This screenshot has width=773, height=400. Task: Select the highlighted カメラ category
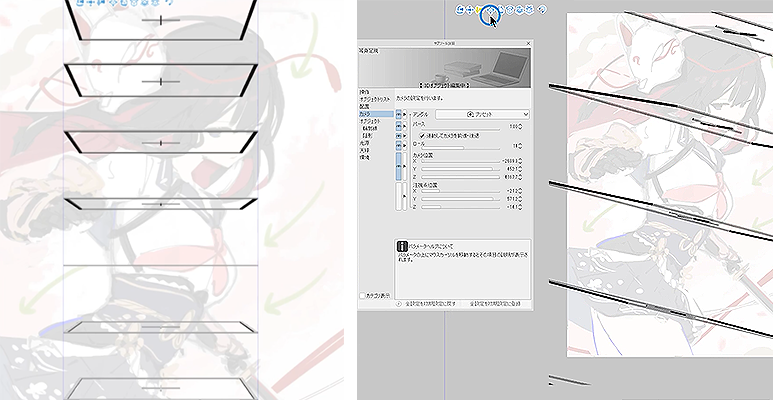(376, 114)
